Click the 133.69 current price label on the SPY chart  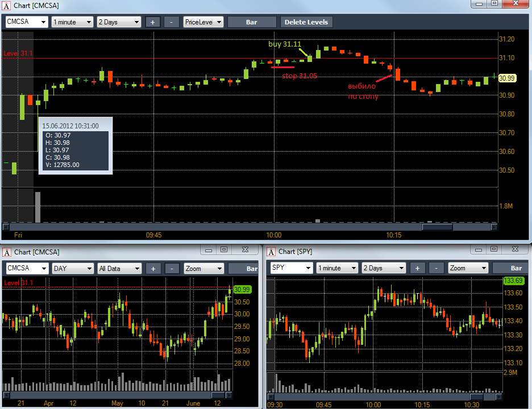[x=513, y=281]
